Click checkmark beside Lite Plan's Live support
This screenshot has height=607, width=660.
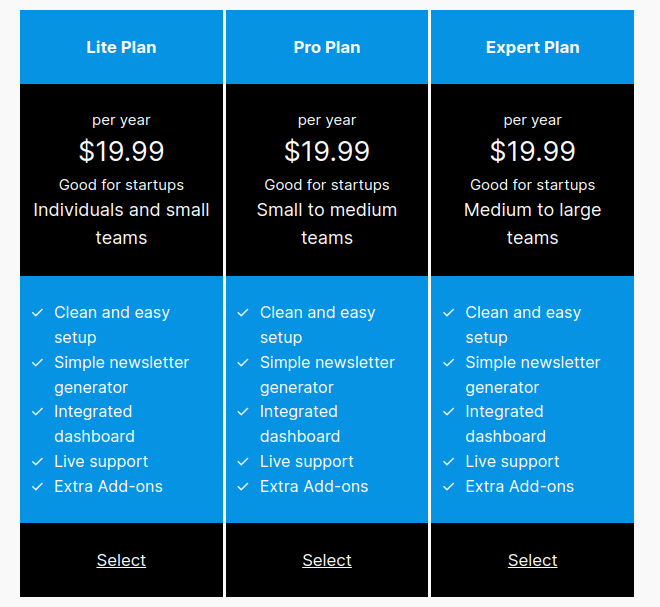(37, 462)
